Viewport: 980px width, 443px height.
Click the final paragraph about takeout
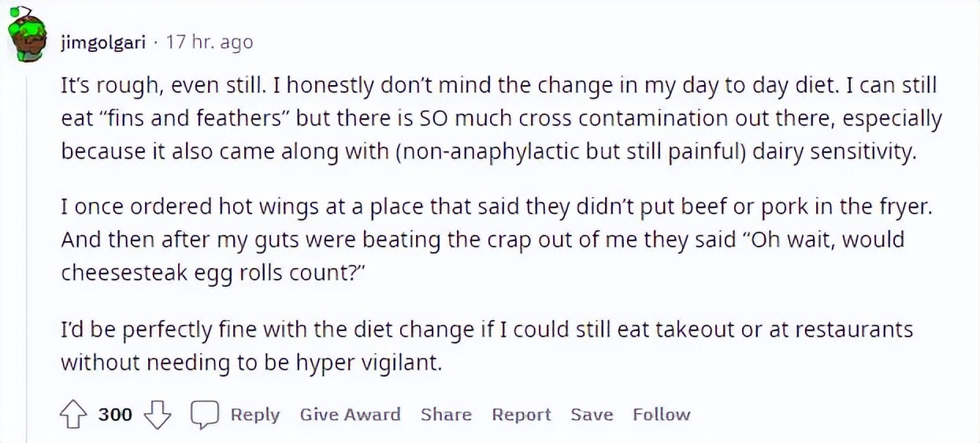[473, 344]
